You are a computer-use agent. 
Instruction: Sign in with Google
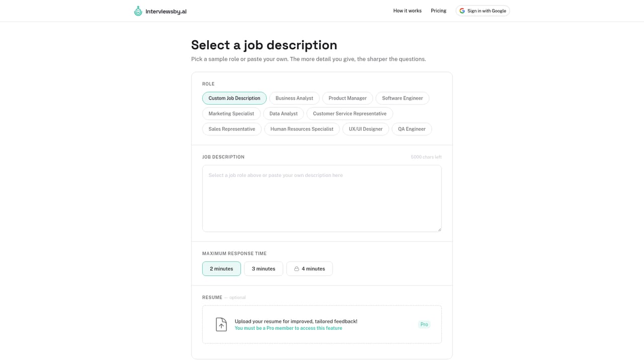[483, 11]
